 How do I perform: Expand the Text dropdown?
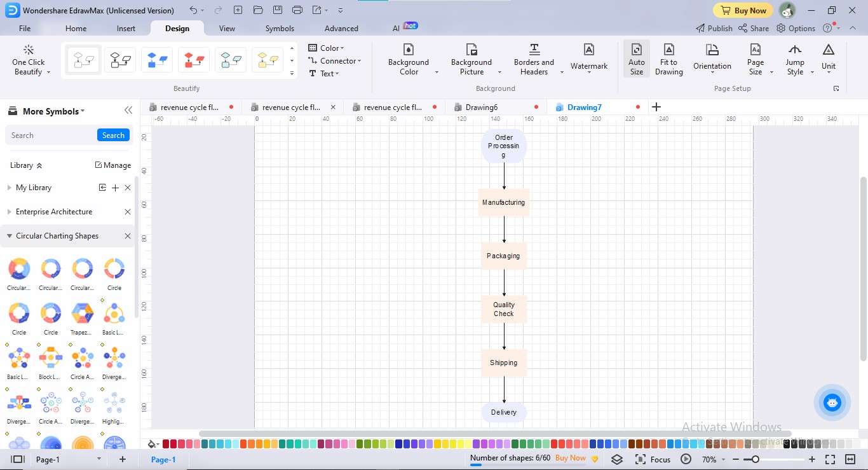pyautogui.click(x=324, y=73)
